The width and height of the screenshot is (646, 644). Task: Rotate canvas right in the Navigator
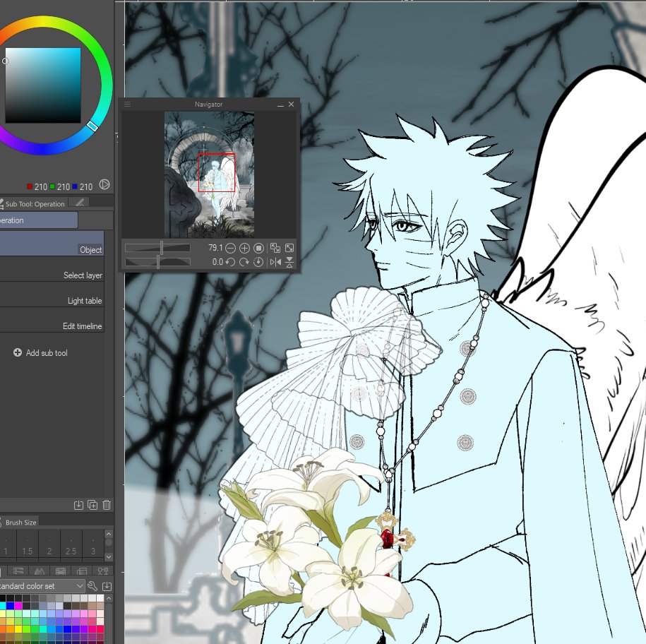[x=244, y=262]
